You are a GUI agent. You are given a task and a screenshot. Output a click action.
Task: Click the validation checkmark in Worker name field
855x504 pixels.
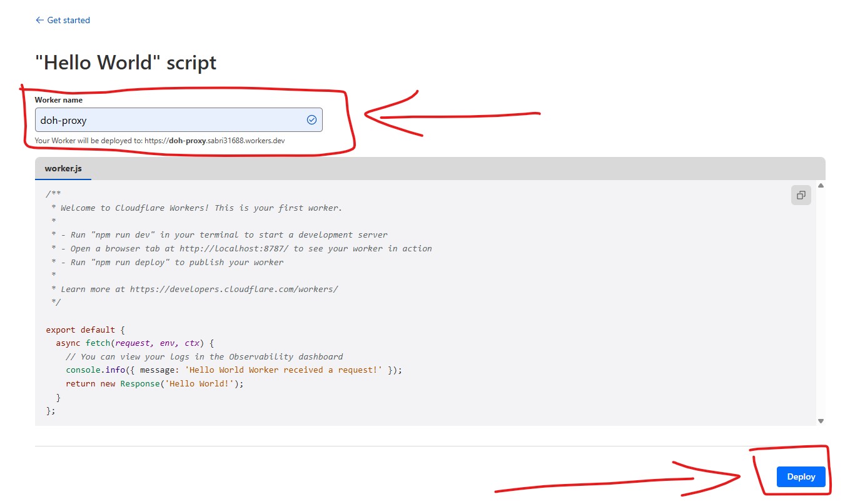pos(311,120)
